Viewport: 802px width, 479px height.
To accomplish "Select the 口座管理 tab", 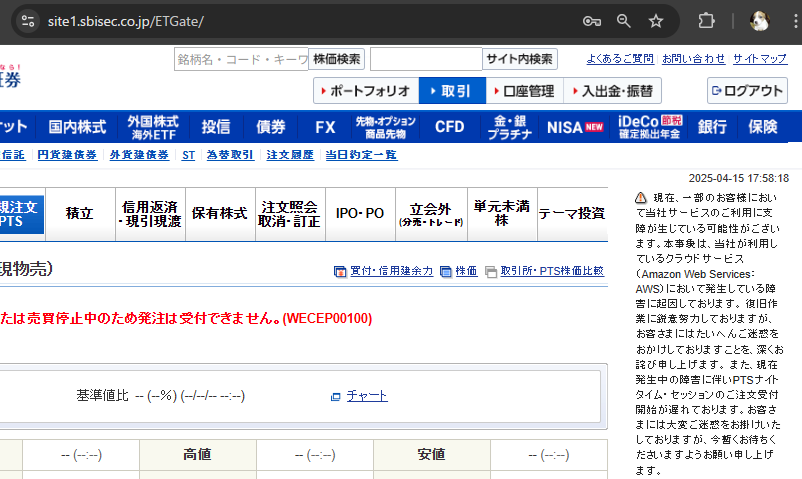I will pos(525,91).
